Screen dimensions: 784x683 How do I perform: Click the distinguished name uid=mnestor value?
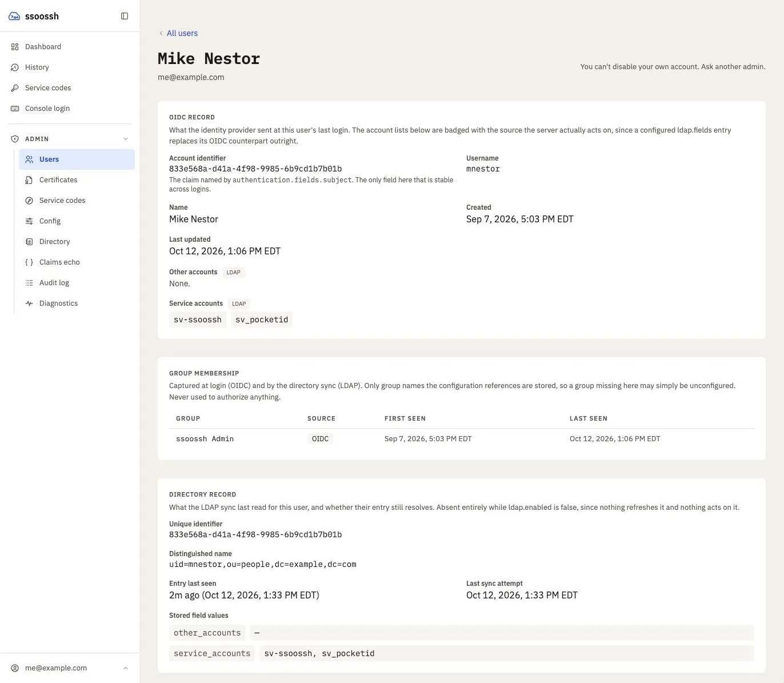(x=263, y=564)
